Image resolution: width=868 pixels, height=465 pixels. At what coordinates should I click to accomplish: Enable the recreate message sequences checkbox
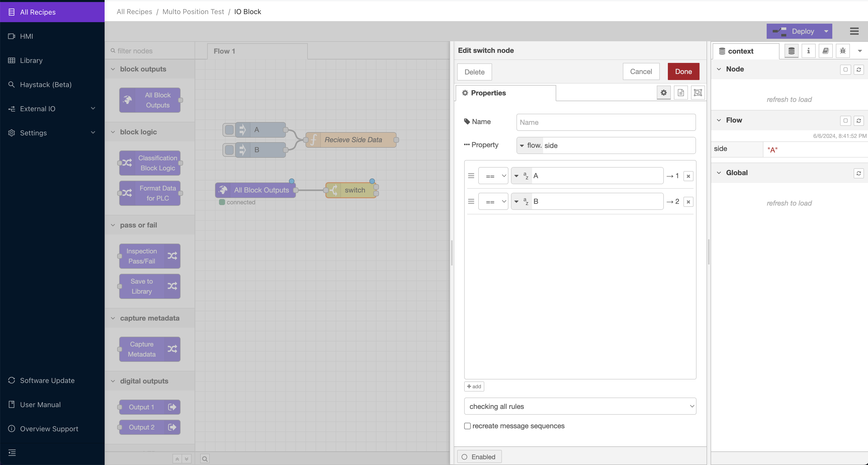(x=467, y=426)
